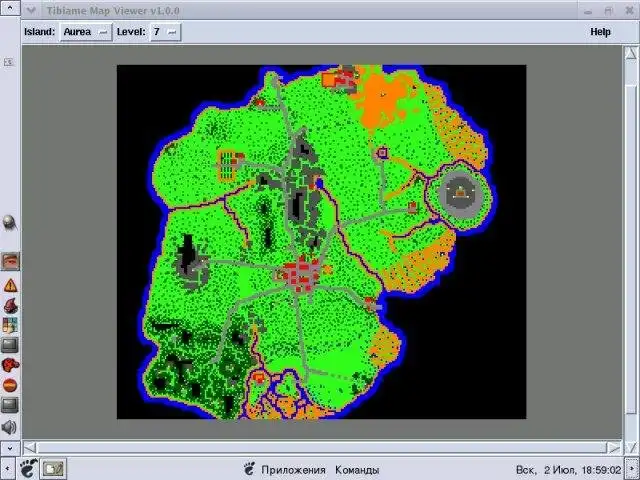Hide bottom panel using right arrow

tap(633, 469)
